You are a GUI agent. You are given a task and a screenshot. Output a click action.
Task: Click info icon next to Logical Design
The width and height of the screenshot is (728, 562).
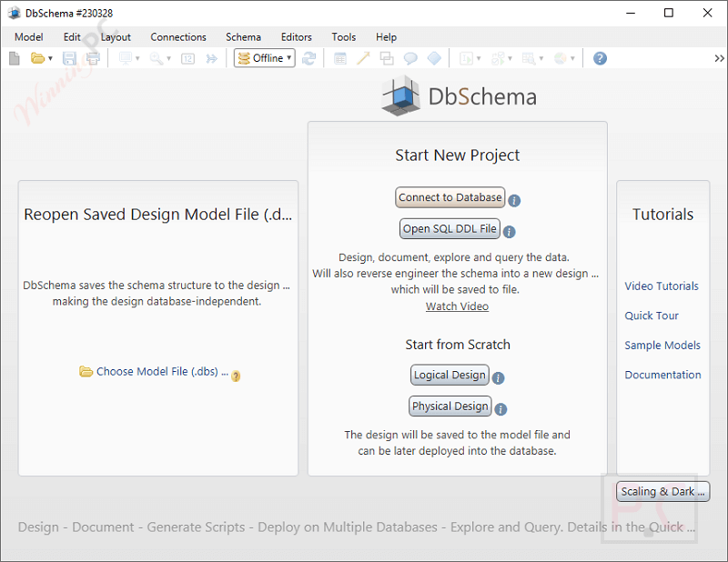498,378
